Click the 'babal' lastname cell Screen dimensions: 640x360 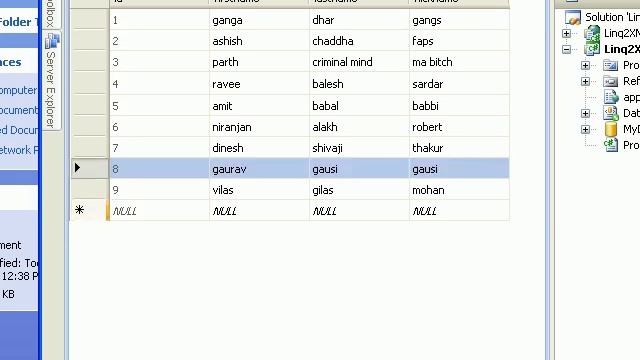tap(359, 106)
